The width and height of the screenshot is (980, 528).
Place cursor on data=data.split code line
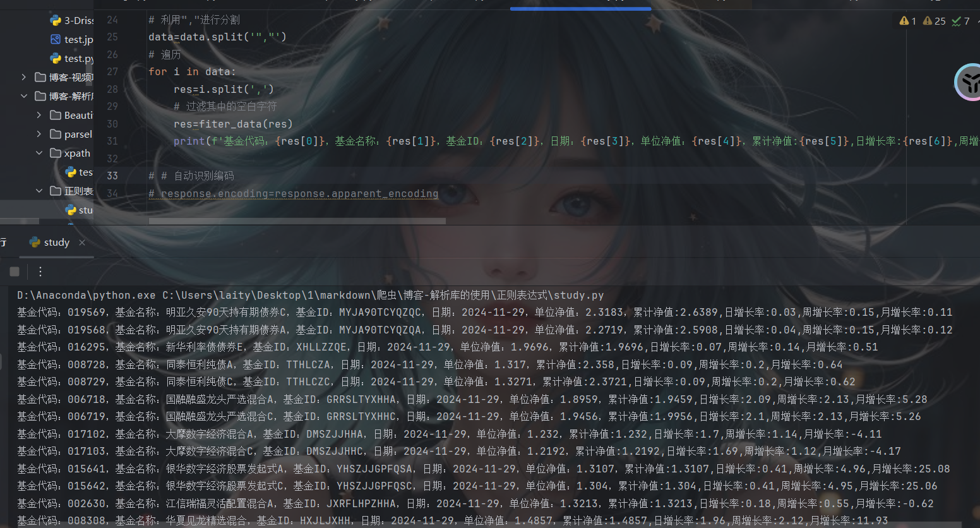coord(218,37)
